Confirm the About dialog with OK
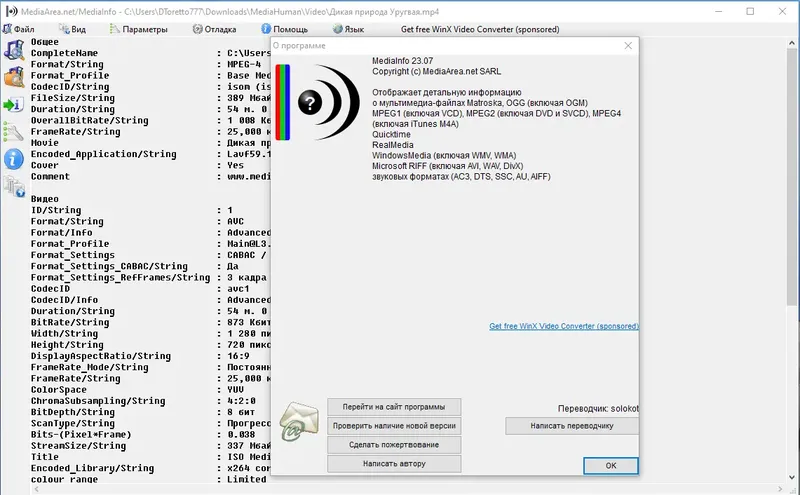The height and width of the screenshot is (495, 800). click(611, 465)
